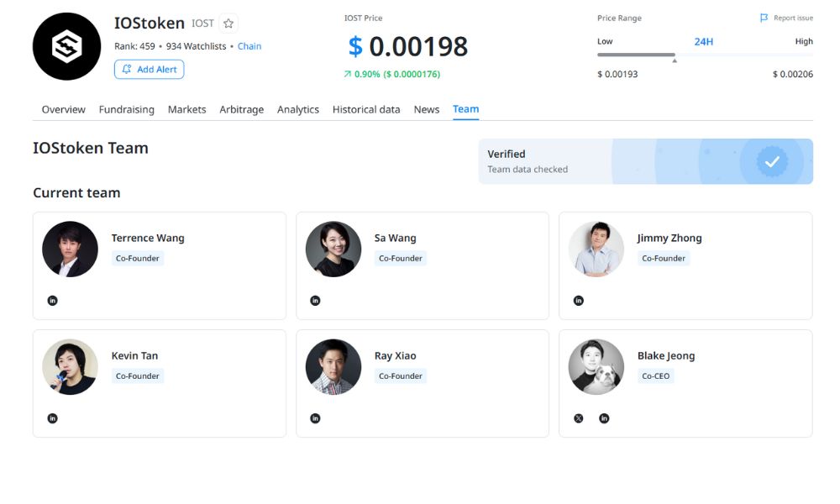This screenshot has width=840, height=504.
Task: Click the Verified badge checkmark
Action: 772,162
